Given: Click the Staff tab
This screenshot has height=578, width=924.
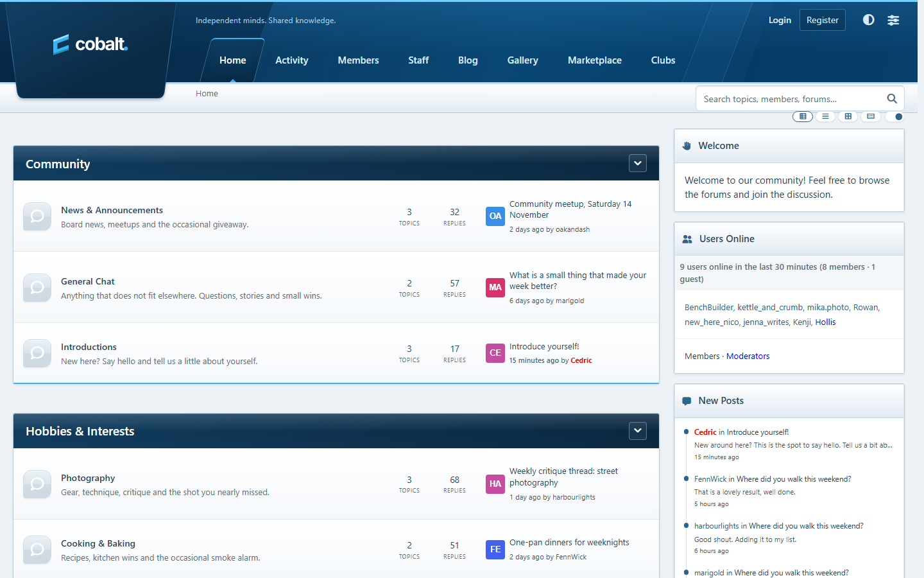Looking at the screenshot, I should coord(418,60).
